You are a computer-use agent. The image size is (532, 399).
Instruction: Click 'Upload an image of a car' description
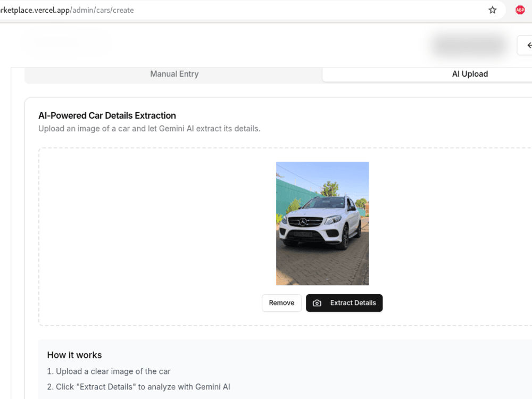pos(149,129)
